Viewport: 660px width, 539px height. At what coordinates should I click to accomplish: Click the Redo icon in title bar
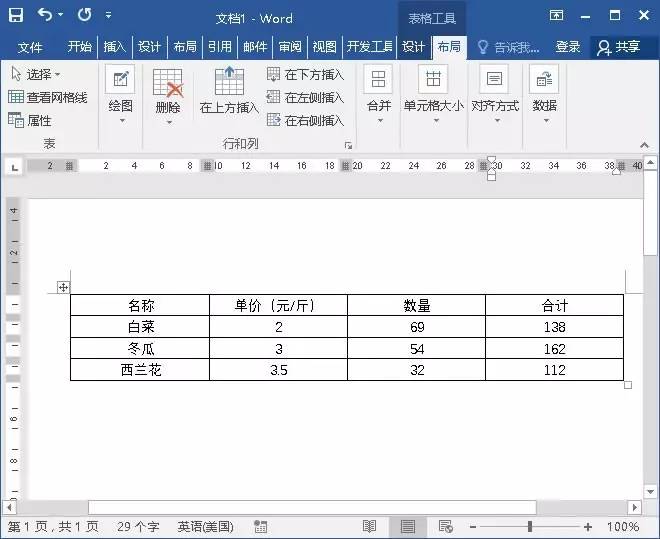point(84,15)
